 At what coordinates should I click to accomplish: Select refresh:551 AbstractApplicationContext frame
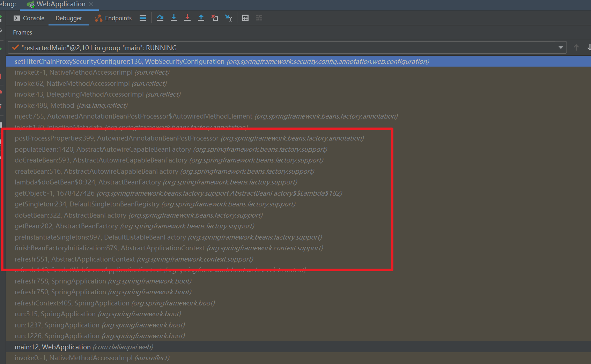point(298,259)
